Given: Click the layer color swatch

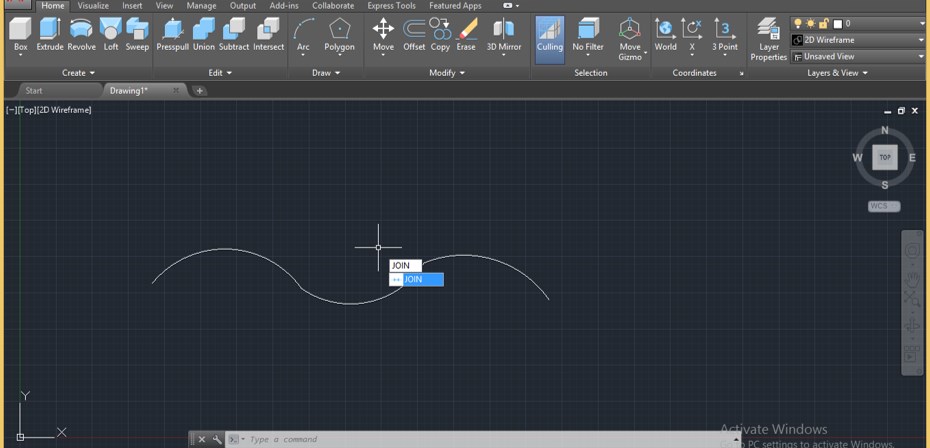Looking at the screenshot, I should pos(836,23).
